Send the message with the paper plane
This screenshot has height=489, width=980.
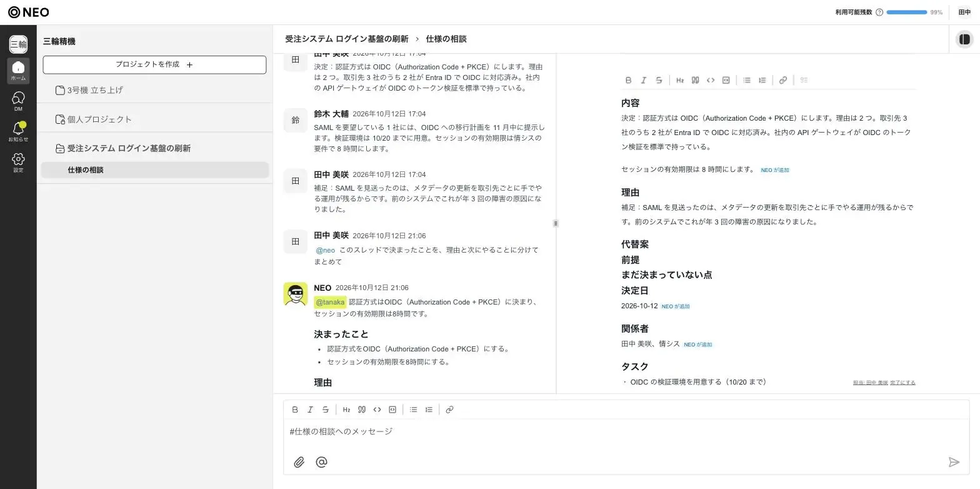coord(954,462)
